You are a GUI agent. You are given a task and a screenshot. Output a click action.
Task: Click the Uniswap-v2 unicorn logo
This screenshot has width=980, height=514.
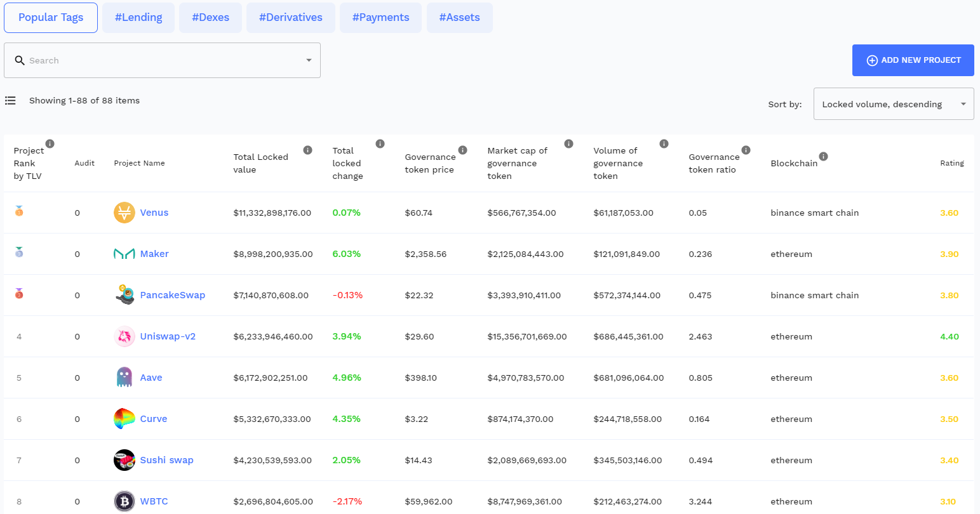click(124, 336)
